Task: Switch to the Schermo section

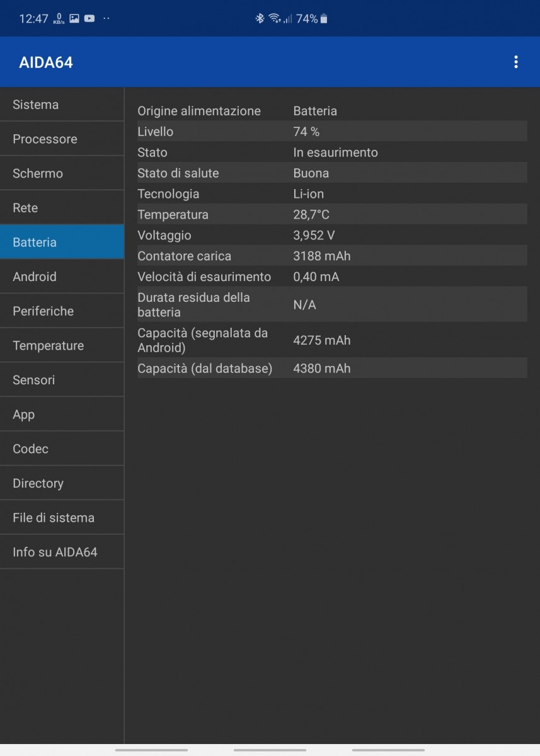Action: (62, 173)
